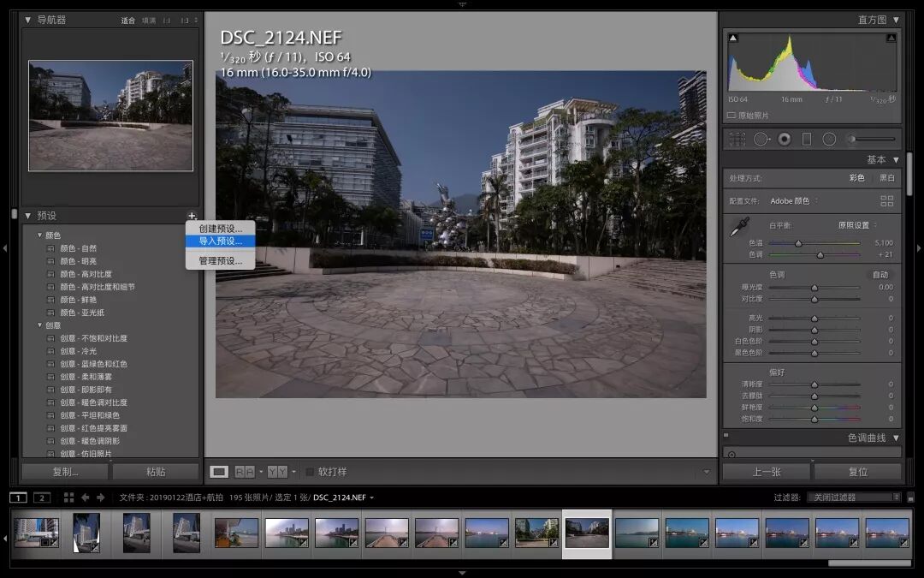Open DSC_2124.NEF filmstrip source dropdown
The height and width of the screenshot is (578, 924).
click(x=343, y=498)
